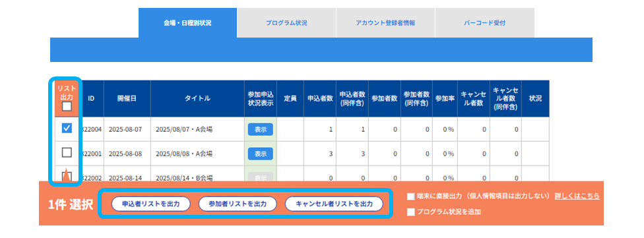Toggle the select-all checkbox under リスト出力 header
The image size is (644, 238).
67,107
